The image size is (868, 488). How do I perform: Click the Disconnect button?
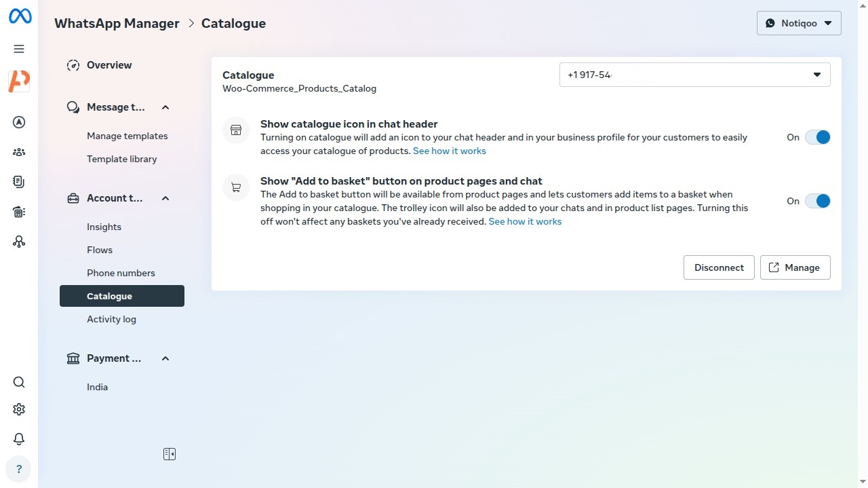[719, 267]
